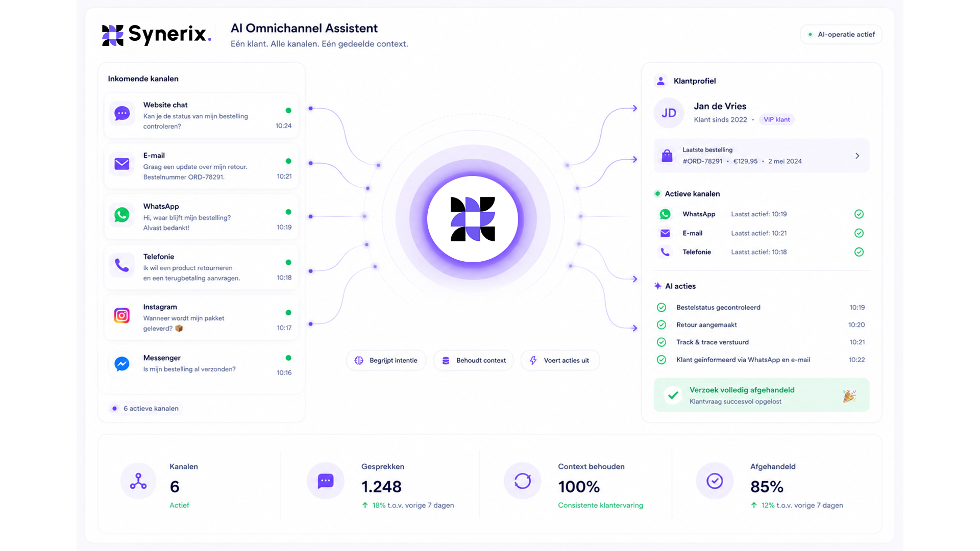
Task: Open the Instagram channel icon
Action: [122, 316]
